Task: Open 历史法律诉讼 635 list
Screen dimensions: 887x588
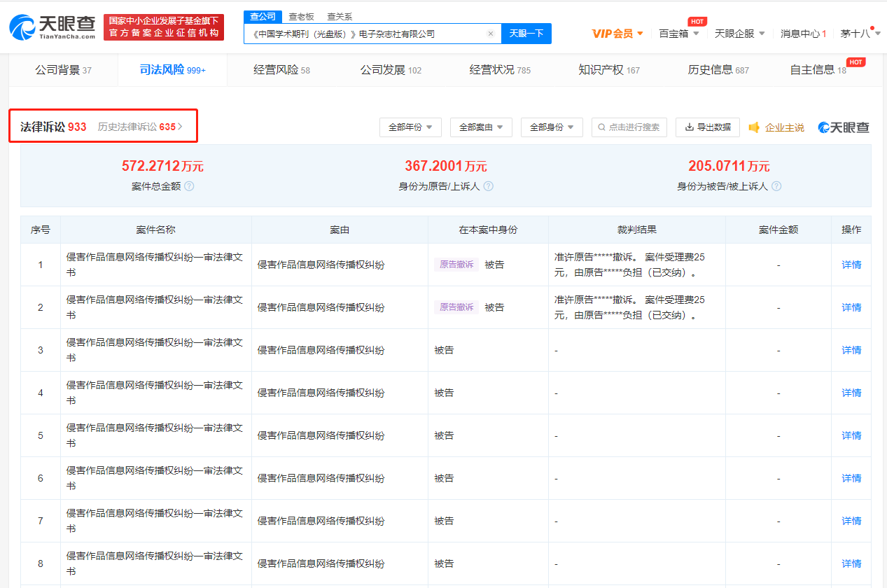Action: pyautogui.click(x=140, y=127)
